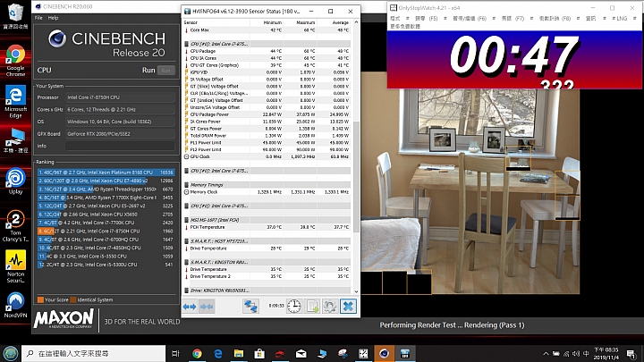Open the LNG language menu in OnlyStopWatch
This screenshot has height=362, width=644.
coord(620,19)
